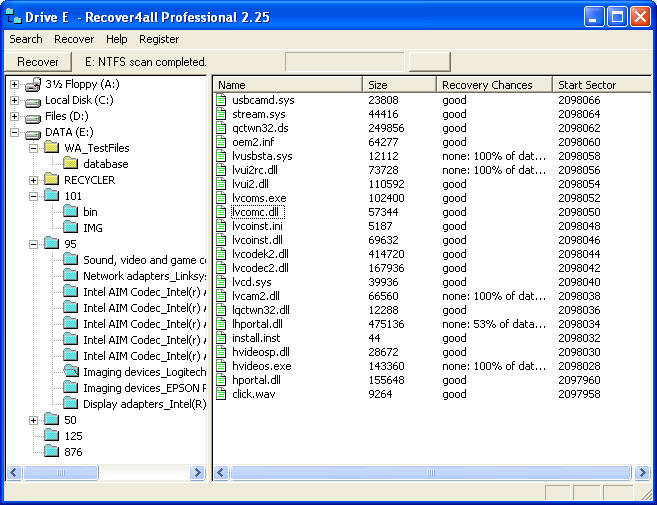657x505 pixels.
Task: Select the lvcomc.dll file name
Action: [258, 212]
